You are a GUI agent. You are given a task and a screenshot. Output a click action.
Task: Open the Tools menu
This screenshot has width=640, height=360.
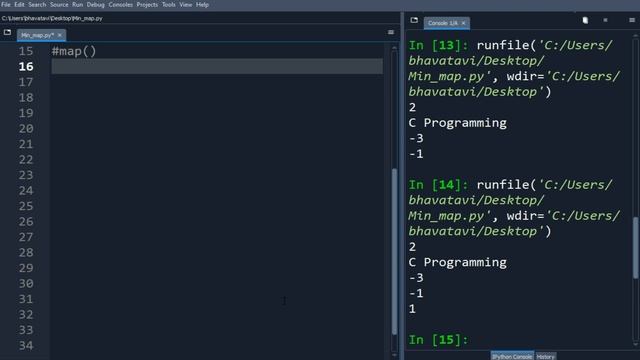tap(169, 5)
